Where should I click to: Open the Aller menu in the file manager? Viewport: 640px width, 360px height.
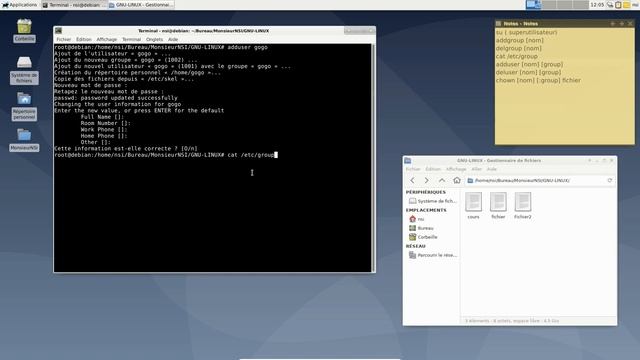(476, 169)
